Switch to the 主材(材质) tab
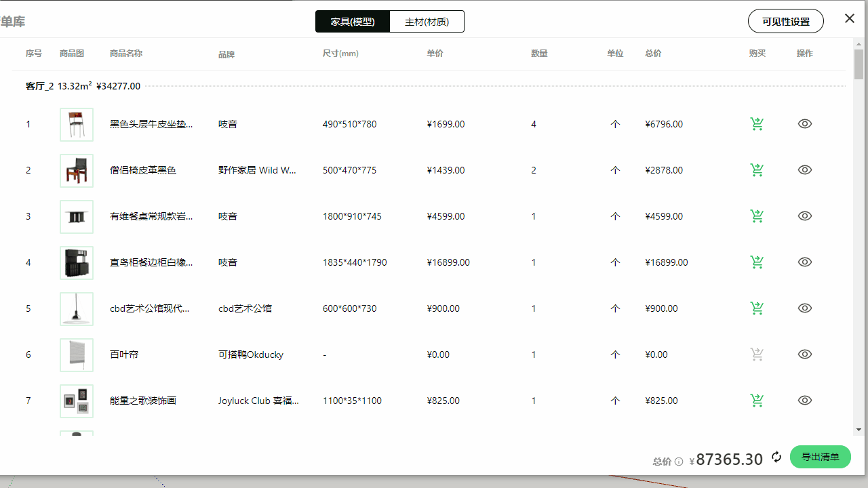 click(427, 22)
